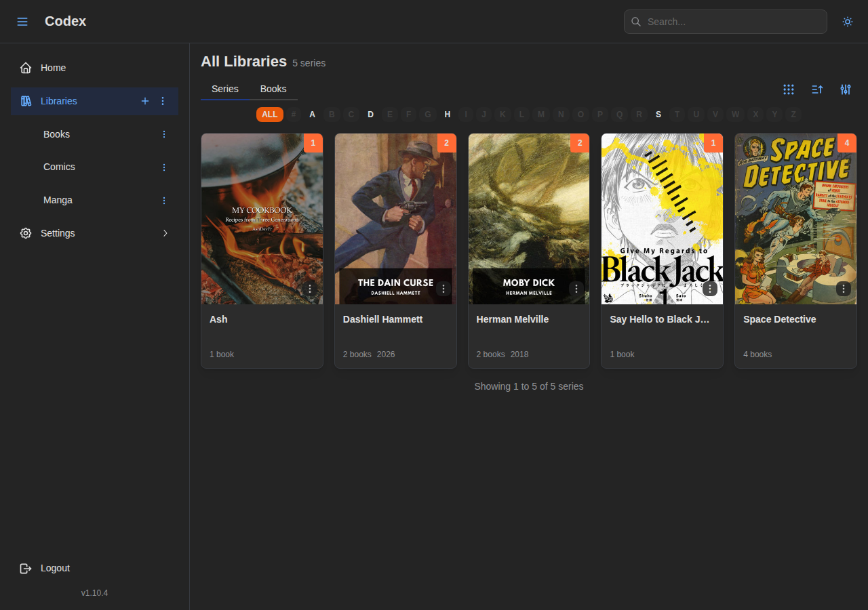The height and width of the screenshot is (610, 868).
Task: Expand the Settings section chevron
Action: coord(165,232)
